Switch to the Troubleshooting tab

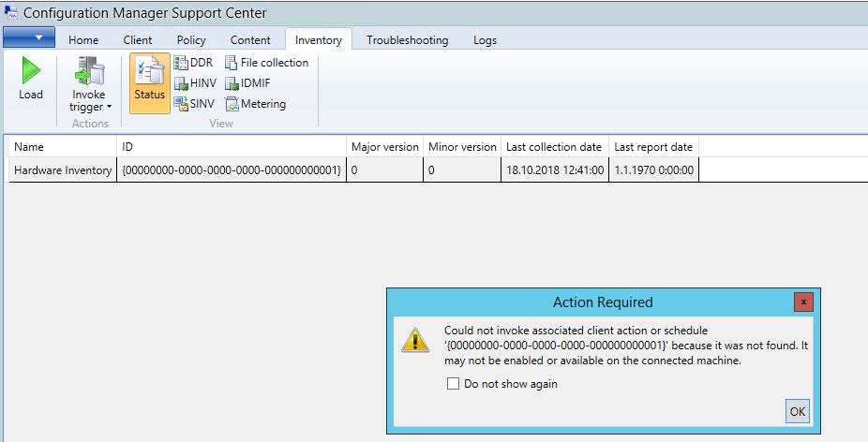point(408,40)
